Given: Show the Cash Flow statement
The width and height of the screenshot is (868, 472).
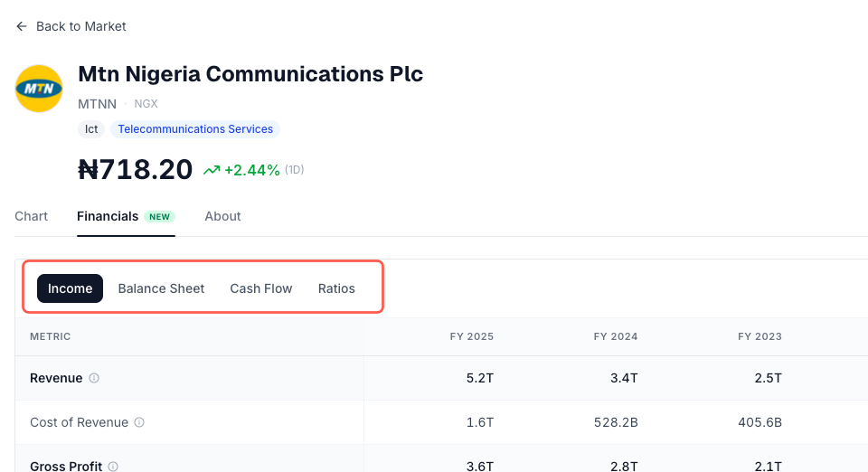Looking at the screenshot, I should [x=261, y=288].
